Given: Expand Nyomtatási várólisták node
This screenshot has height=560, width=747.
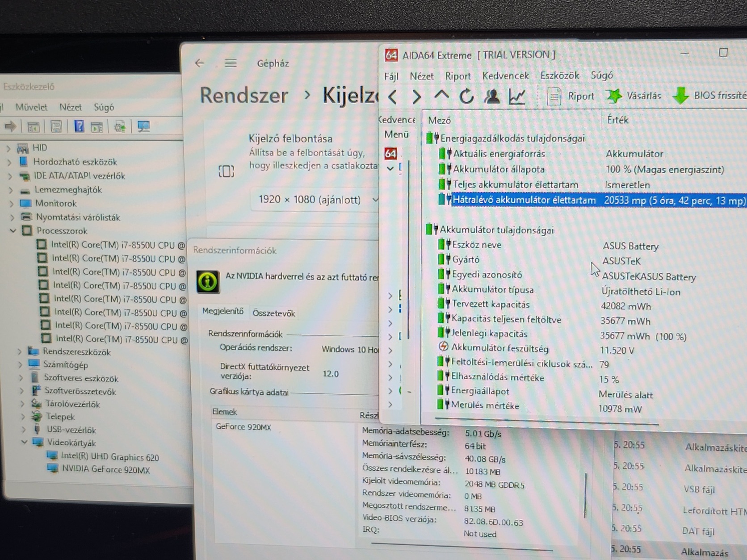Looking at the screenshot, I should pos(13,217).
